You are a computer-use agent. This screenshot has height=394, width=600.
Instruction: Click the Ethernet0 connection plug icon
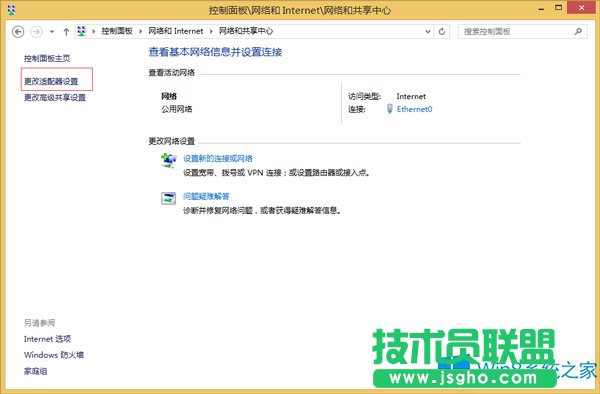click(390, 109)
